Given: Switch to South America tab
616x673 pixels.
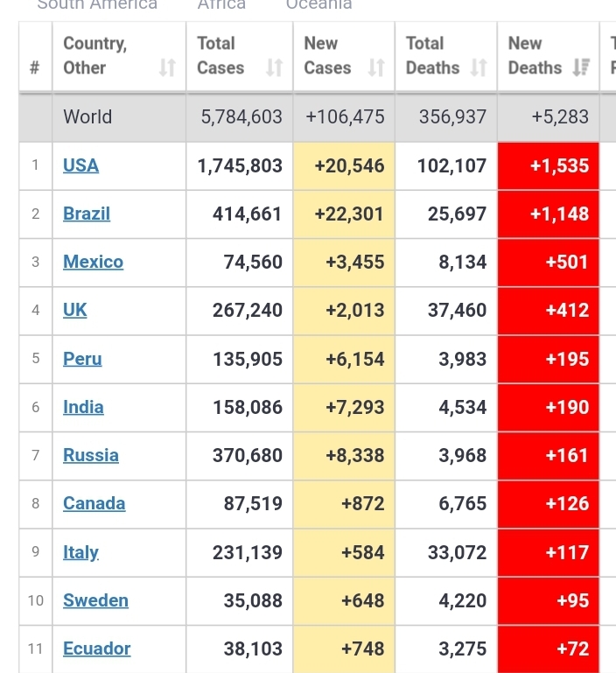Looking at the screenshot, I should [97, 5].
